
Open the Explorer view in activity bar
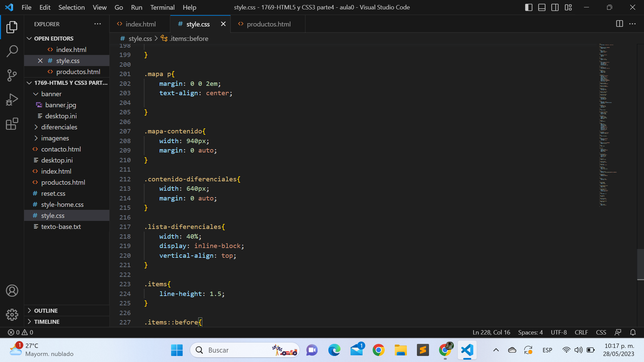tap(12, 27)
